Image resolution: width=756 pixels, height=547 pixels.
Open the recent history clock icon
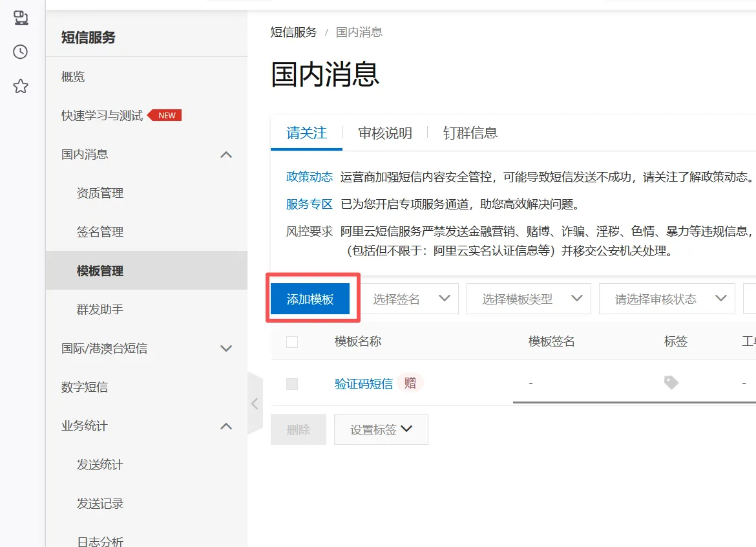20,52
